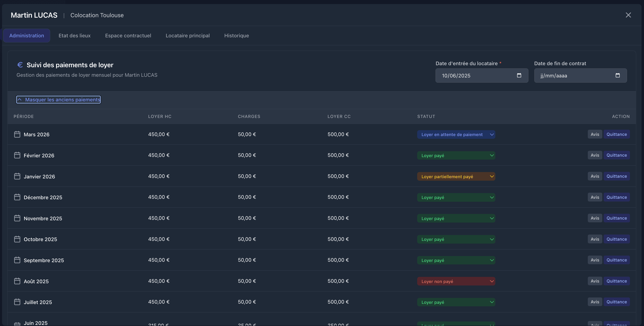The width and height of the screenshot is (644, 326).
Task: Open date picker icon for contract end date
Action: tap(617, 75)
